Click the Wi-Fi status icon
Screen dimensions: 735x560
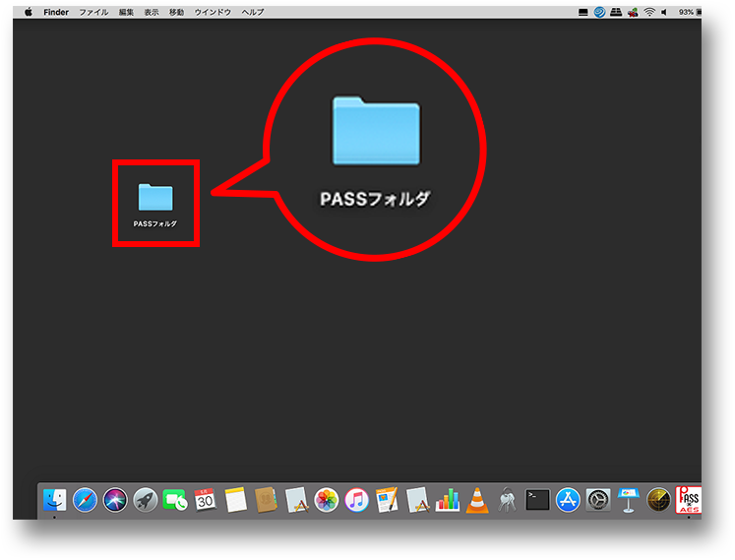(649, 12)
